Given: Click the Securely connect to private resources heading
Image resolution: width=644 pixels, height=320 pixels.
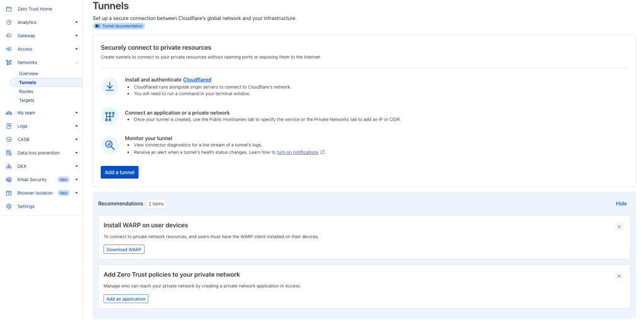Looking at the screenshot, I should click(156, 48).
